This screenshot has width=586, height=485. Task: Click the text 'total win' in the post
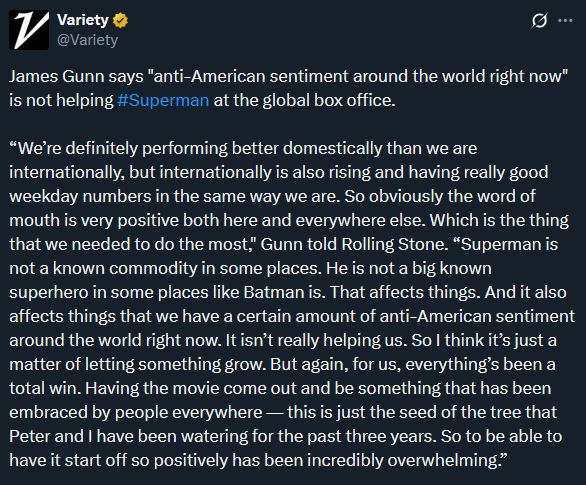click(x=45, y=388)
